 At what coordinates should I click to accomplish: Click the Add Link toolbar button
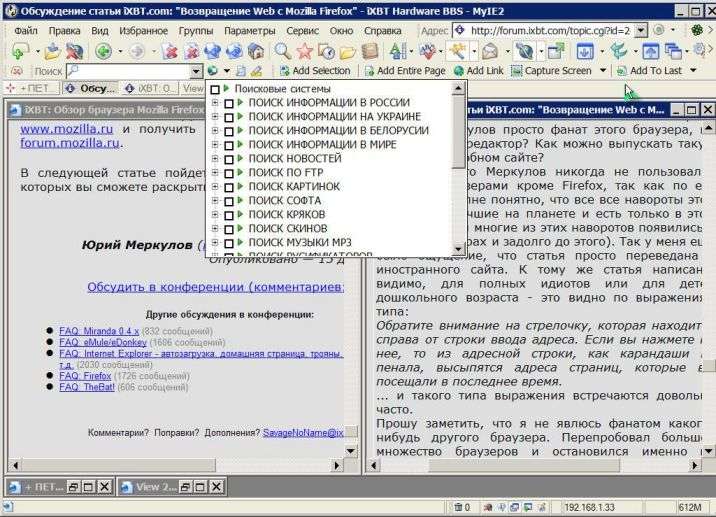click(478, 71)
